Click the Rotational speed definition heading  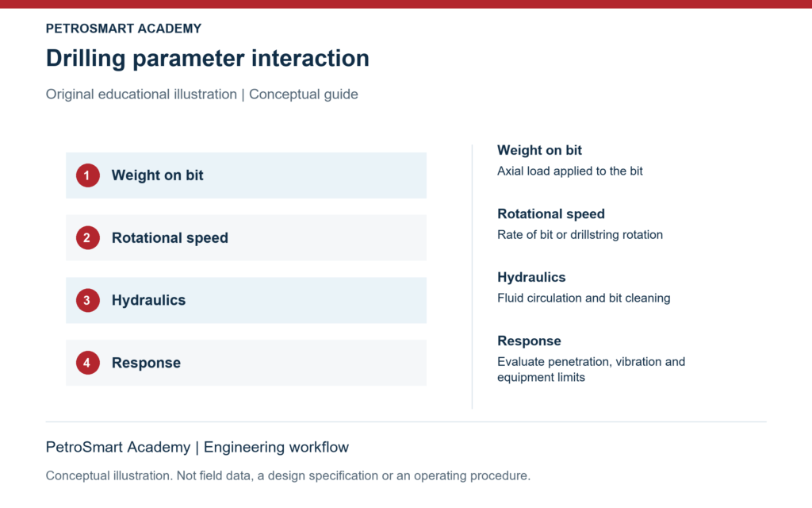(550, 214)
